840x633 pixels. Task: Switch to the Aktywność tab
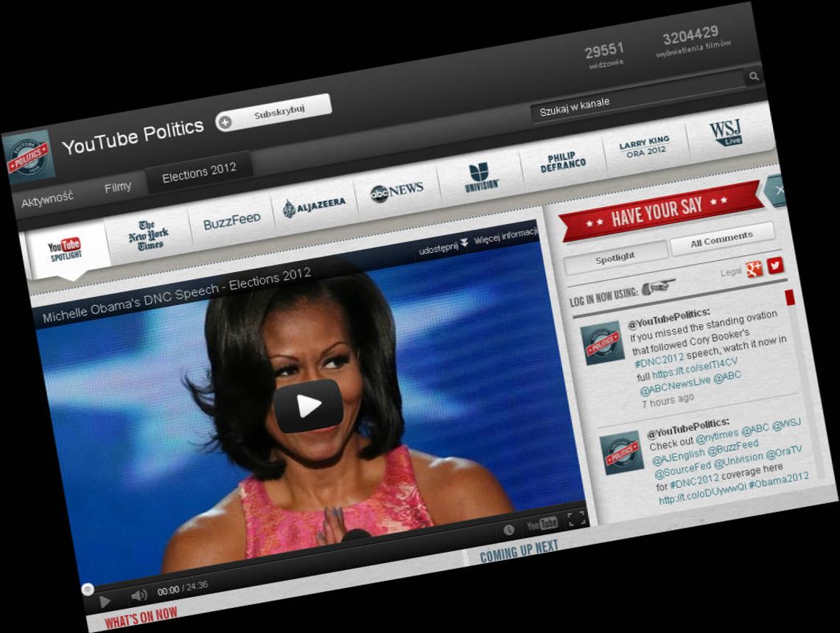[47, 199]
